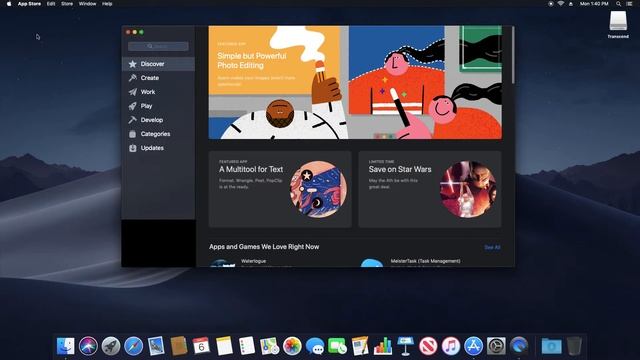Open Maps icon in dock

(x=269, y=346)
